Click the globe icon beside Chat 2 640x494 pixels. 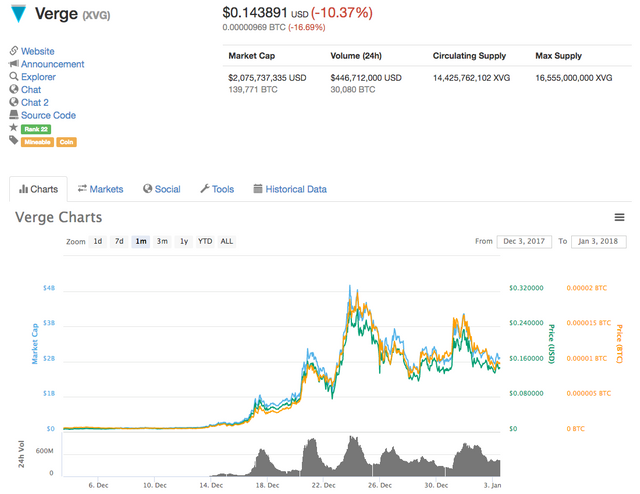point(14,102)
